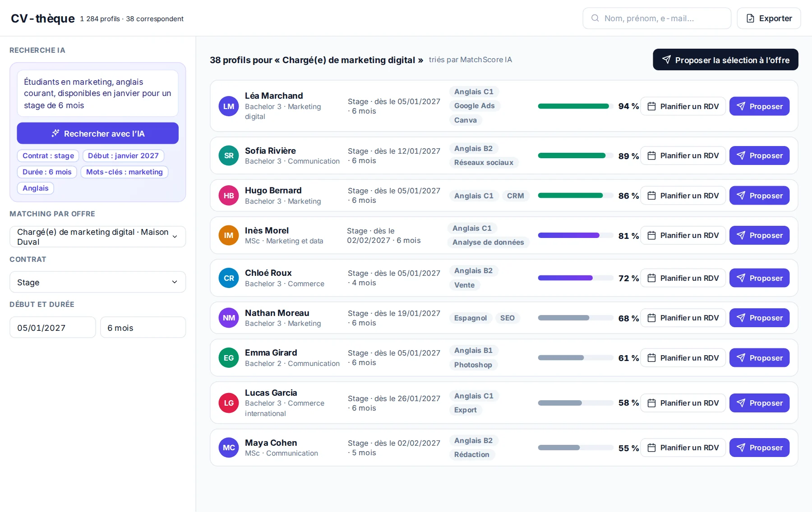Click Emma Girard's 61 % match score bar
This screenshot has height=512, width=812.
pos(576,358)
